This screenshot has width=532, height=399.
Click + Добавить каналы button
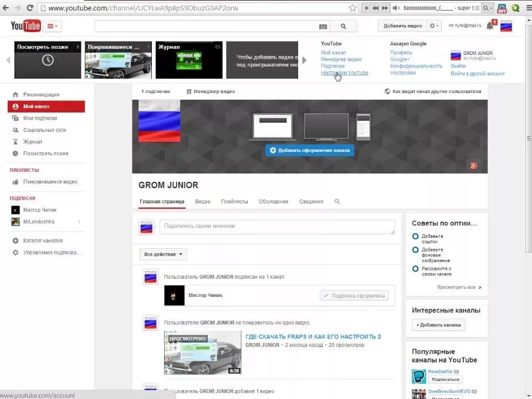pyautogui.click(x=438, y=325)
